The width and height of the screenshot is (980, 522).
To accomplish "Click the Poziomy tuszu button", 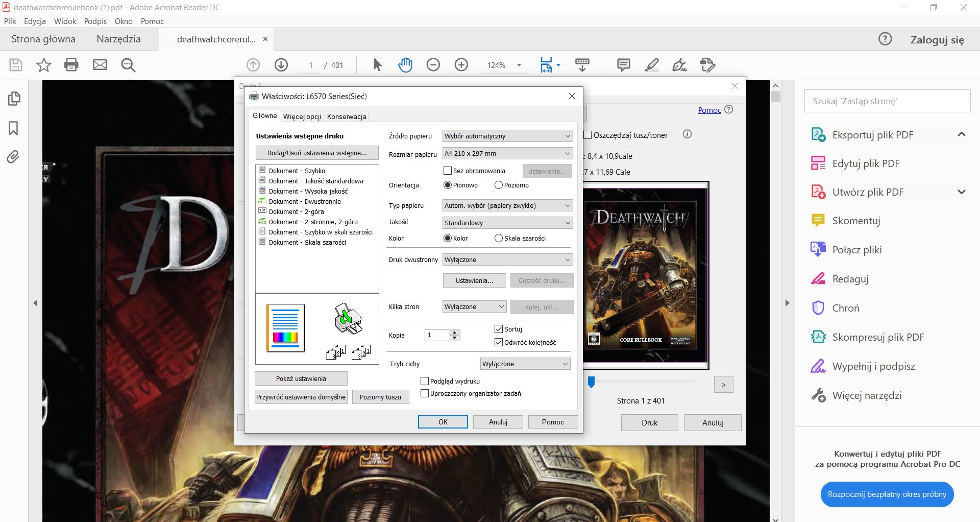I will tap(380, 397).
